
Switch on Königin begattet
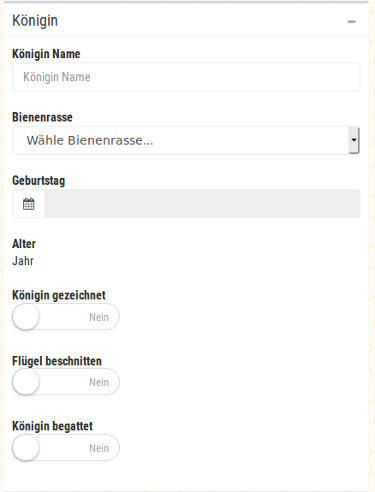click(66, 448)
